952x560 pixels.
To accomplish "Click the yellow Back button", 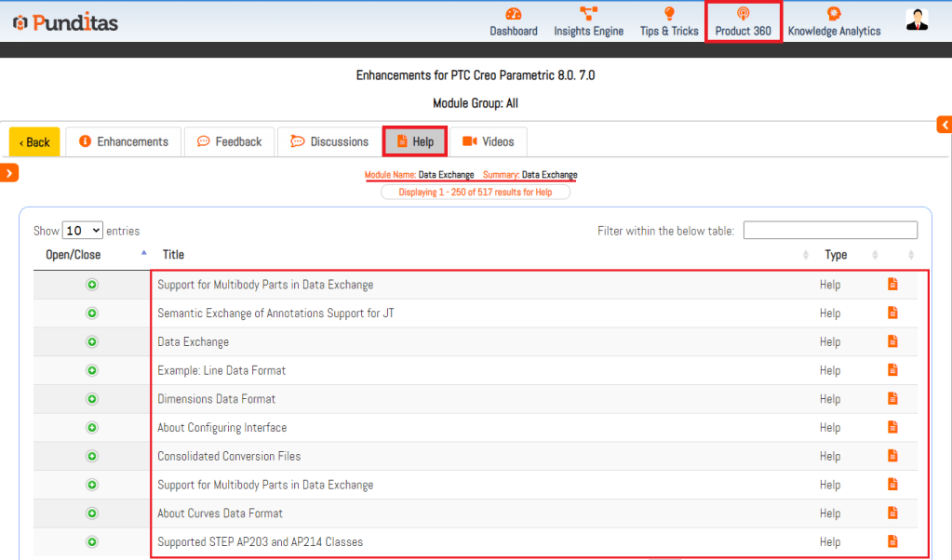I will [x=34, y=142].
